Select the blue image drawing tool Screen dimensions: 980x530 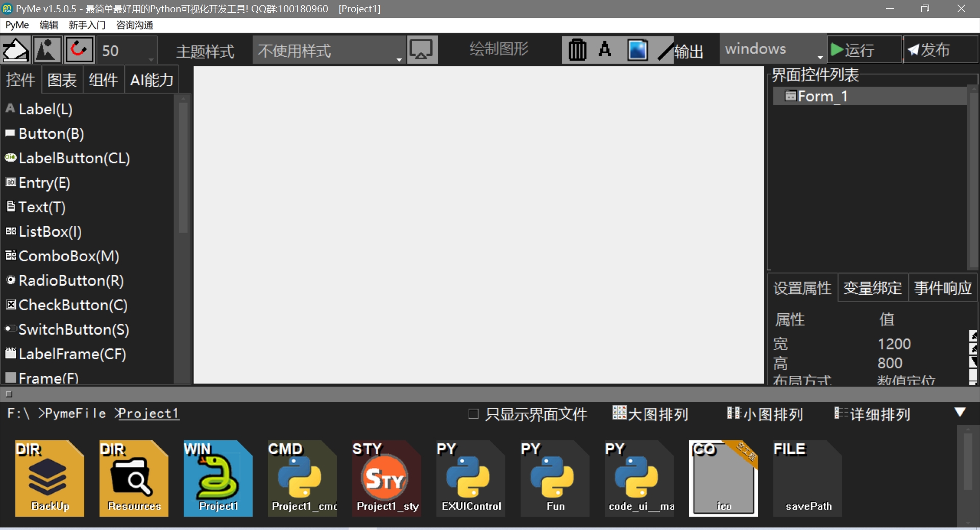[x=637, y=50]
